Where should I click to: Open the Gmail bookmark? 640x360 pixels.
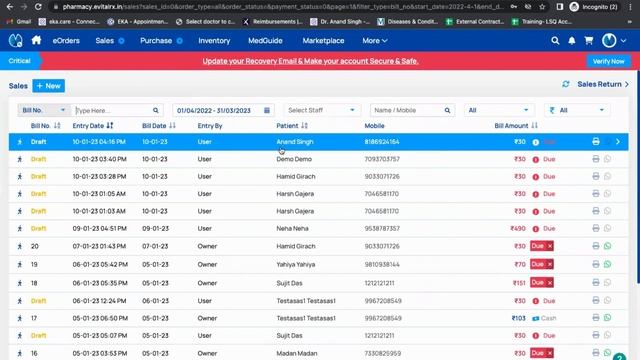(x=19, y=22)
